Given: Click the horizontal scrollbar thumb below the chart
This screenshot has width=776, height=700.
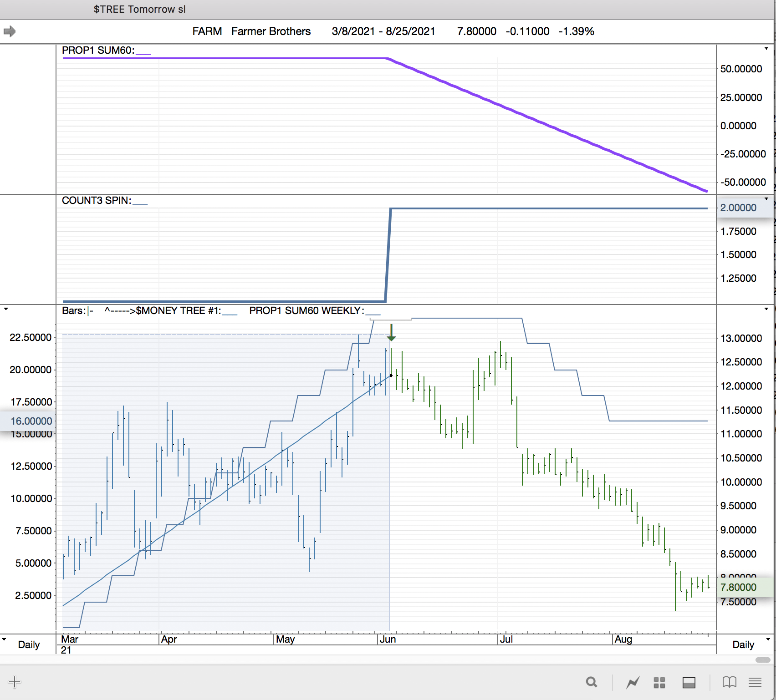Looking at the screenshot, I should point(763,660).
